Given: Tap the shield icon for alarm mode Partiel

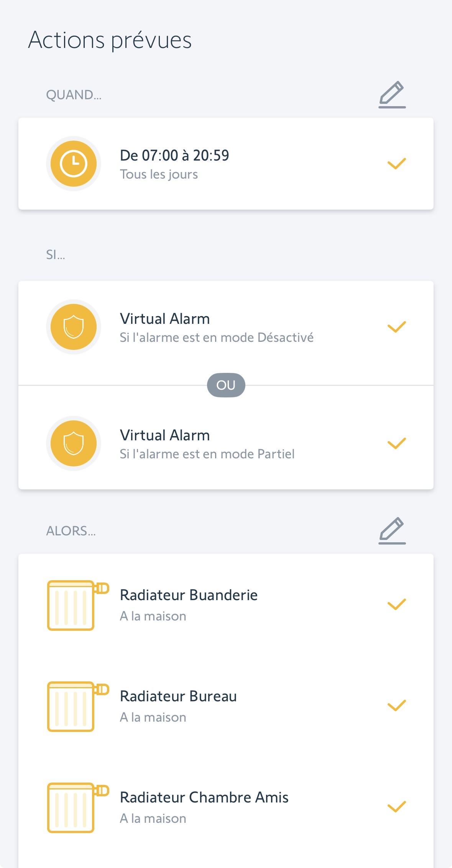Looking at the screenshot, I should (x=74, y=443).
